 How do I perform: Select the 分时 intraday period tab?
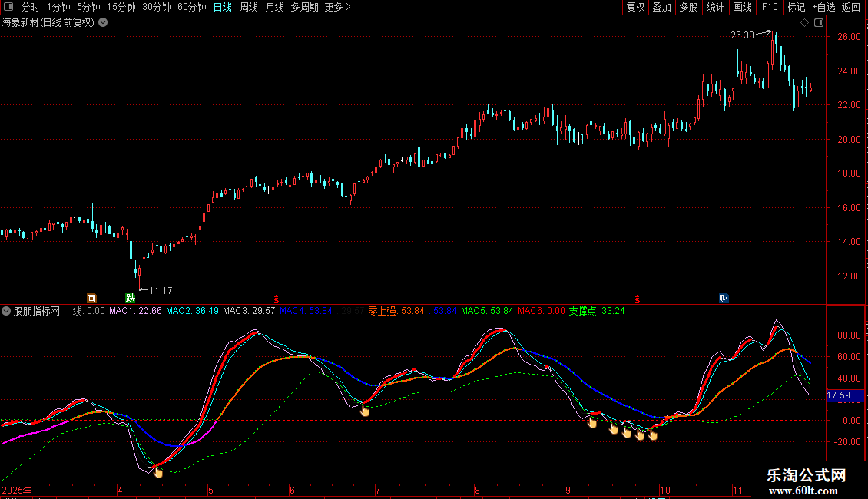coord(30,7)
